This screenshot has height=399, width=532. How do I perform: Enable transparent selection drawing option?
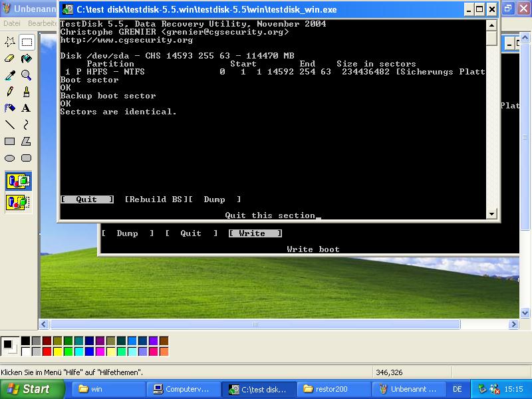pyautogui.click(x=19, y=202)
